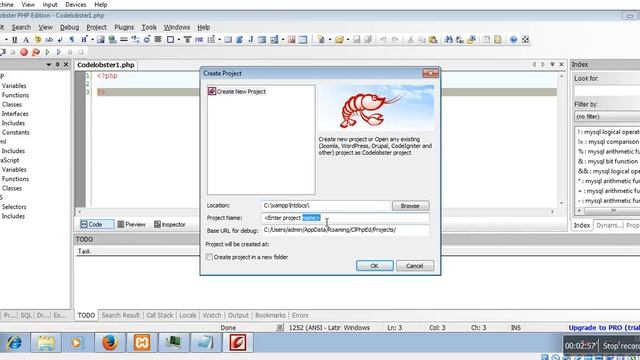Click the heading 'H' toolbar icon
This screenshot has height=360, width=640.
click(84, 40)
